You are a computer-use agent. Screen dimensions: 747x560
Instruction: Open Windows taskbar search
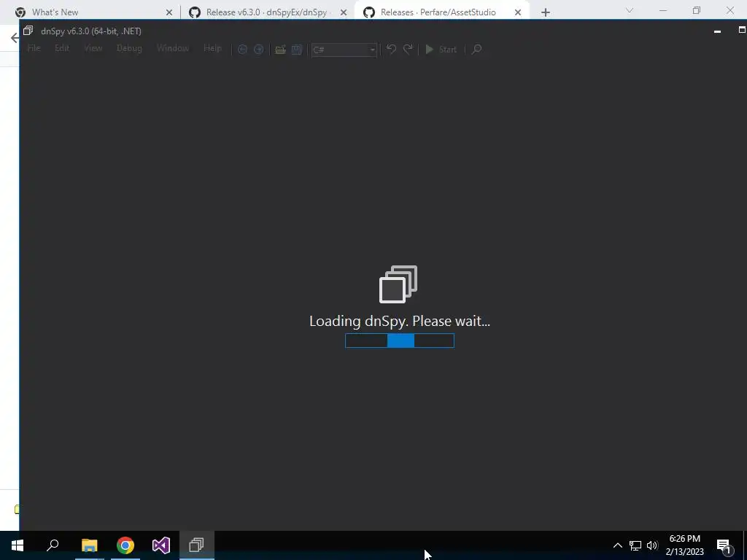point(53,545)
